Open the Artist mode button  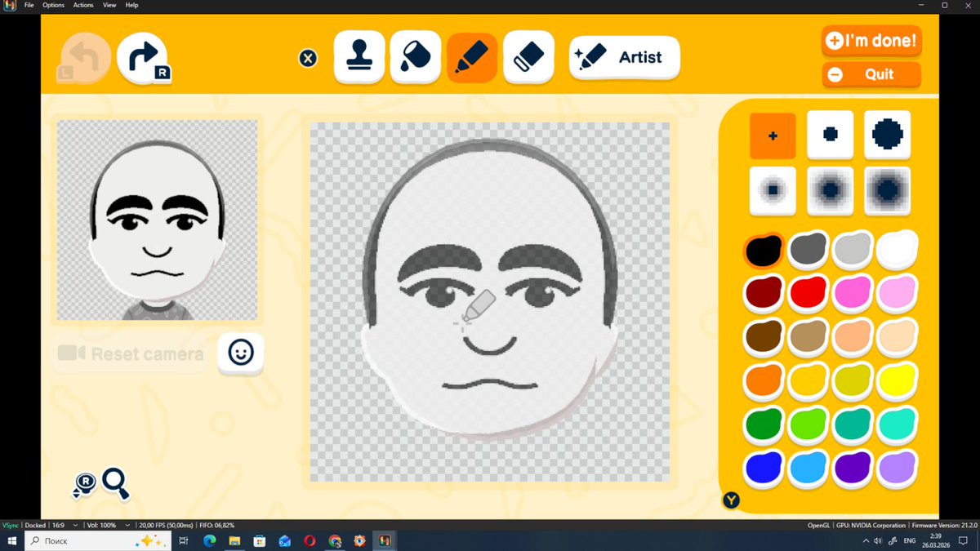(625, 57)
